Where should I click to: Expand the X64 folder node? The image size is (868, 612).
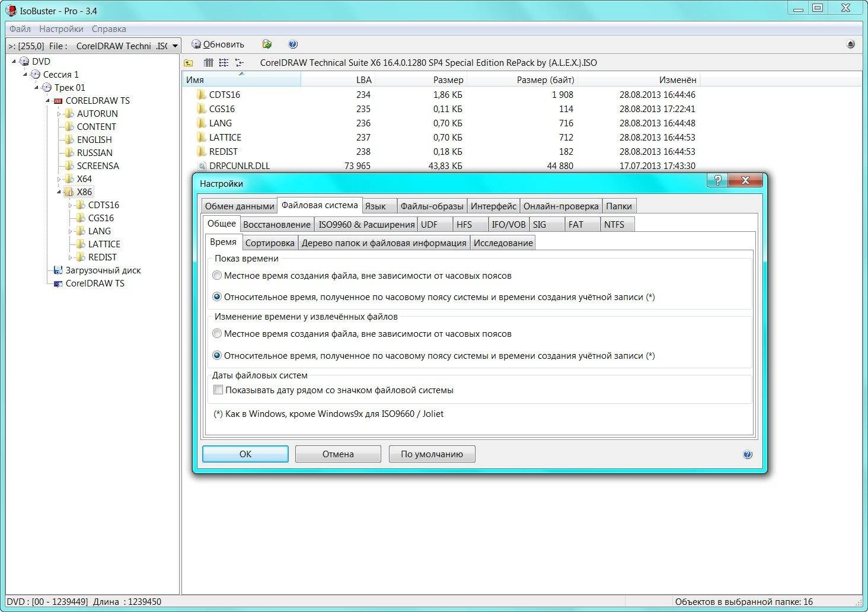pyautogui.click(x=59, y=179)
